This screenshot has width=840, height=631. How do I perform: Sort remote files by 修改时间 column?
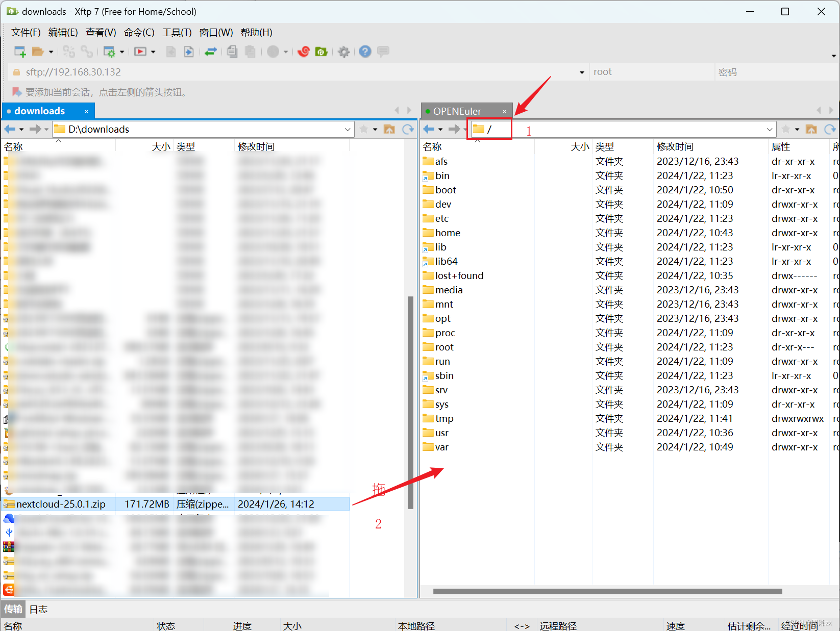click(x=674, y=146)
